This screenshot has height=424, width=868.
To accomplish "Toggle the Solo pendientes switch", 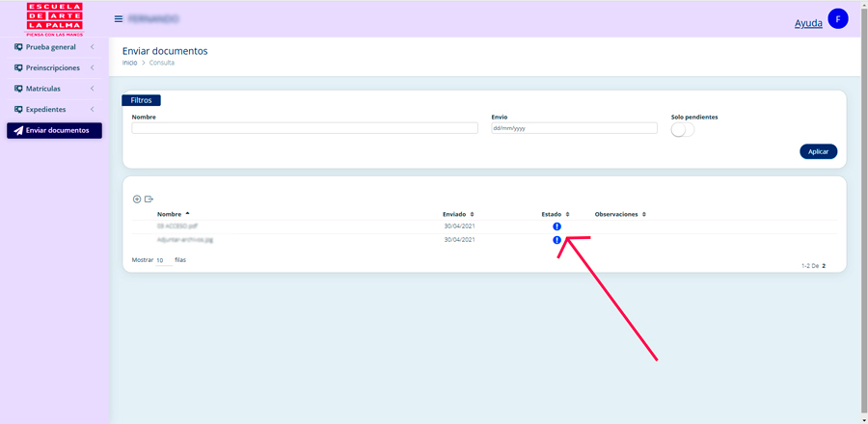I will 683,130.
